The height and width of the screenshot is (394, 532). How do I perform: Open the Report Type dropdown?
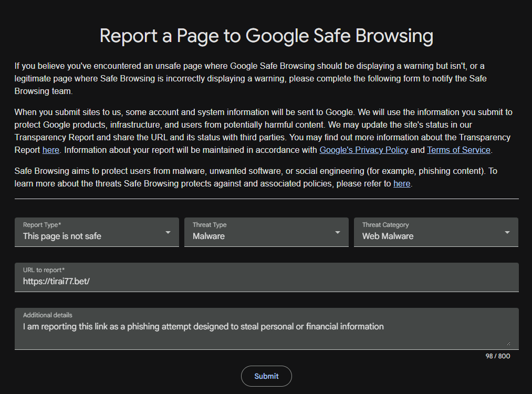coord(97,232)
